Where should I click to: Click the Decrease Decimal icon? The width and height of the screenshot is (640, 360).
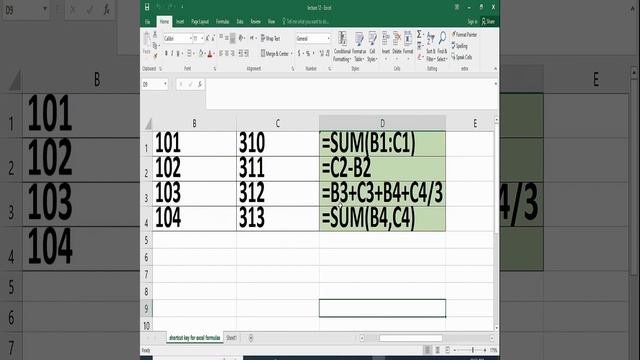[328, 53]
